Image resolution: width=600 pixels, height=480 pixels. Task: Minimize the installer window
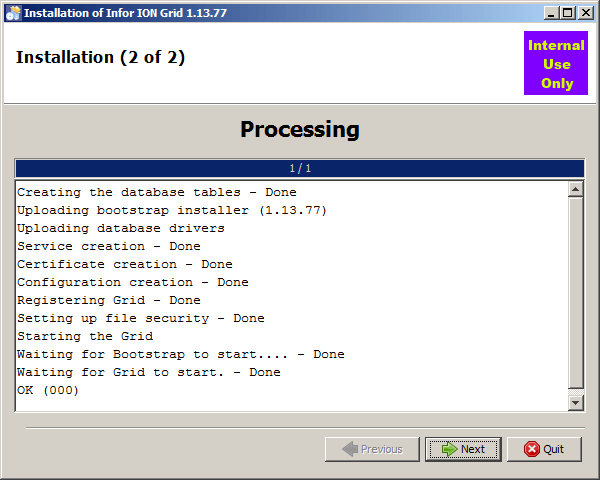point(552,13)
